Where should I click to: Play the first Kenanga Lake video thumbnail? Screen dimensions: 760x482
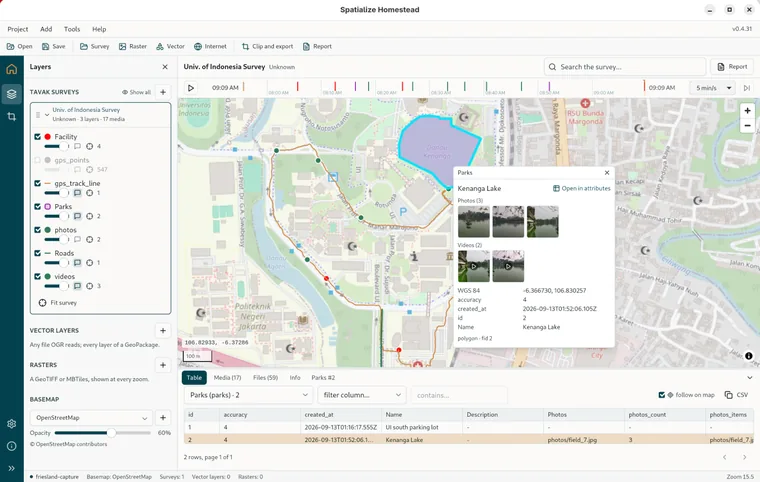(474, 266)
